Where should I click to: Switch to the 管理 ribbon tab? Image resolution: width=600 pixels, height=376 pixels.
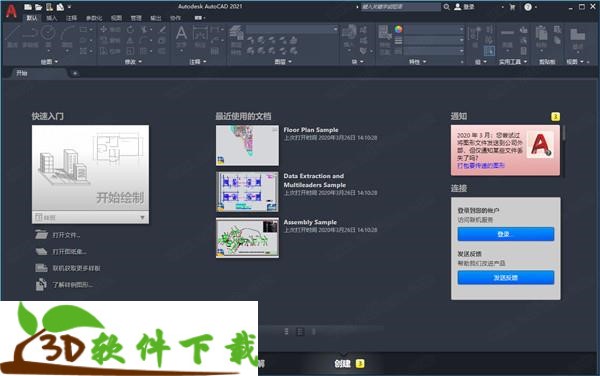(x=136, y=18)
